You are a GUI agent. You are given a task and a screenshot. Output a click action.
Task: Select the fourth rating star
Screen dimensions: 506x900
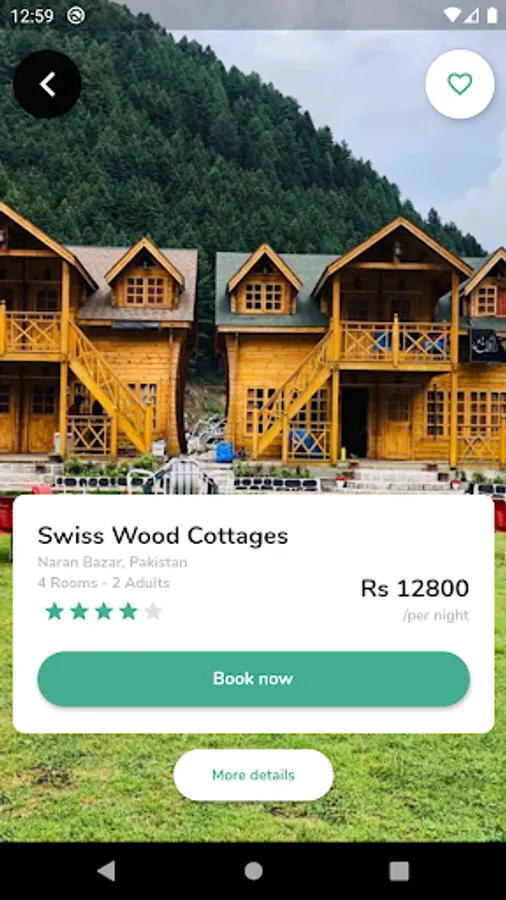click(x=129, y=611)
